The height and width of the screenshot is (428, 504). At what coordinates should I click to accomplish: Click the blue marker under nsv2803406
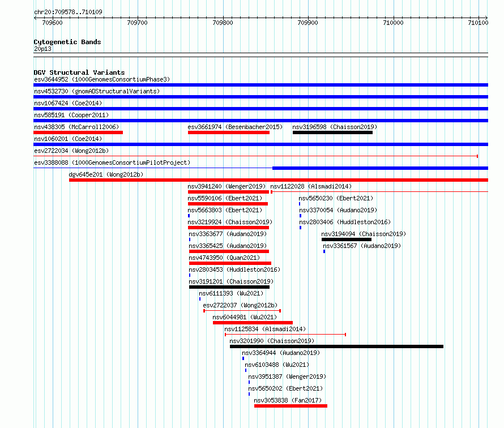click(x=301, y=228)
